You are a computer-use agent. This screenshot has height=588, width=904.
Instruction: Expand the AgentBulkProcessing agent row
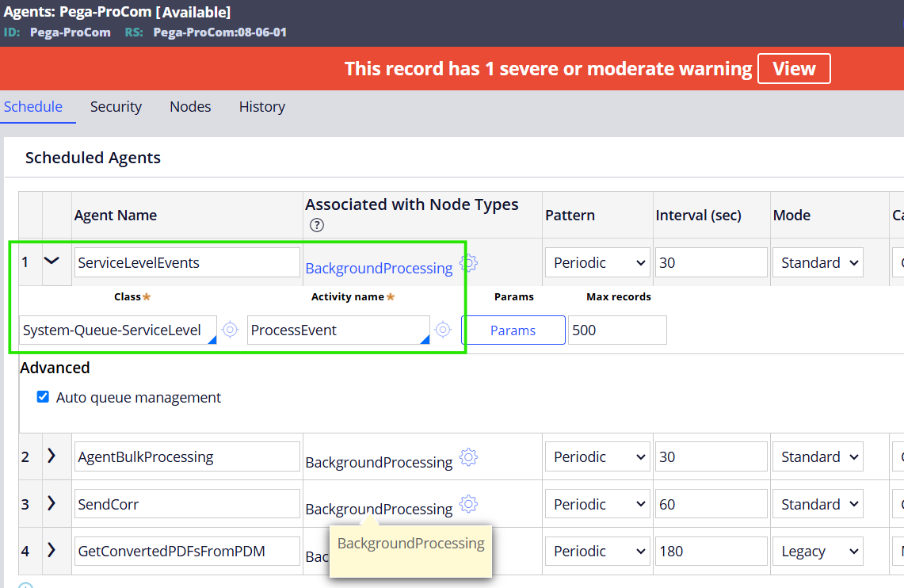[x=50, y=456]
